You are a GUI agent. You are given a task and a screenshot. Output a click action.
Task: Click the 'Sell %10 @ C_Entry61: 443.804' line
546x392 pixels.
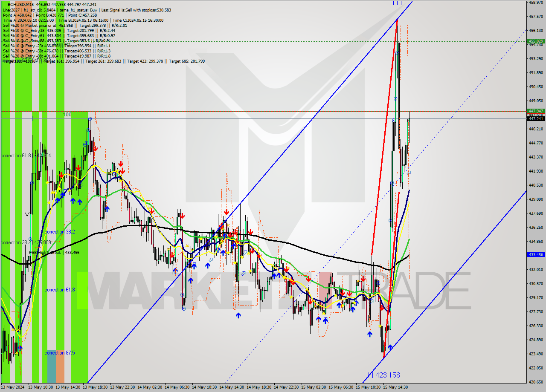pyautogui.click(x=33, y=35)
